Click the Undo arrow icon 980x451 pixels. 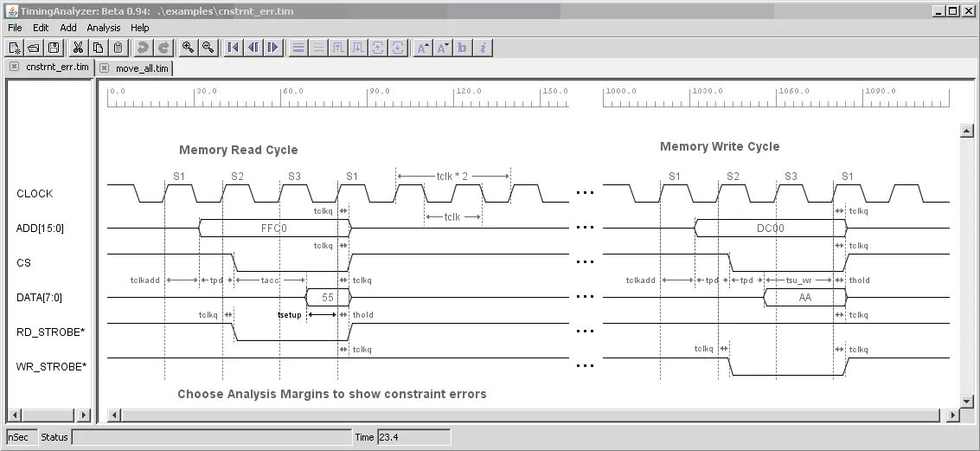(143, 48)
